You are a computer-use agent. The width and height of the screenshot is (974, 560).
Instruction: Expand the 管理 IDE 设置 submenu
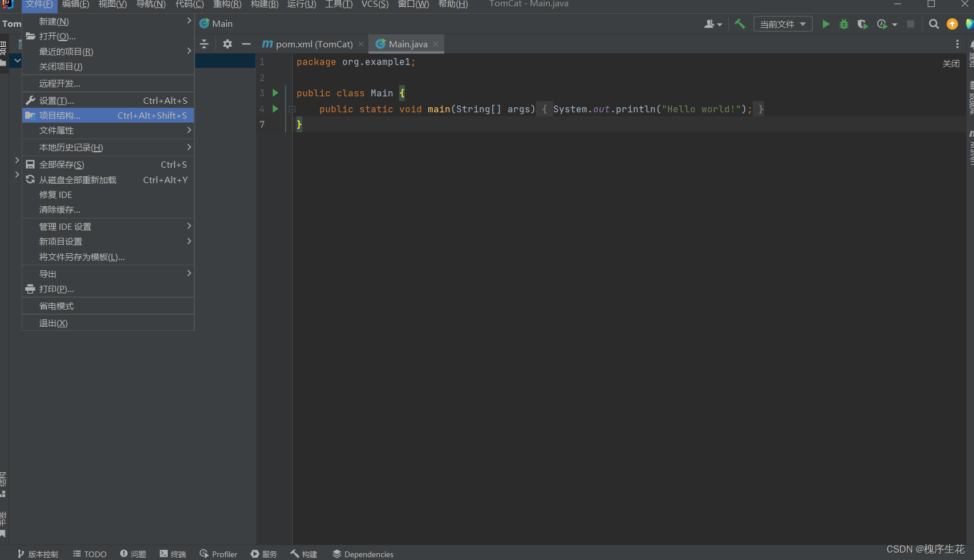coord(108,226)
